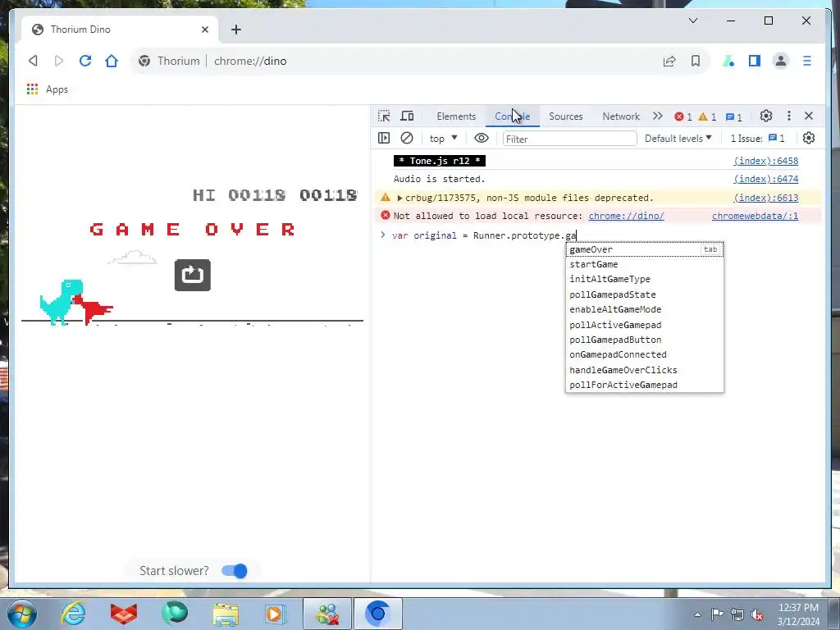The width and height of the screenshot is (840, 630).
Task: Open the top context dropdown
Action: tap(443, 139)
